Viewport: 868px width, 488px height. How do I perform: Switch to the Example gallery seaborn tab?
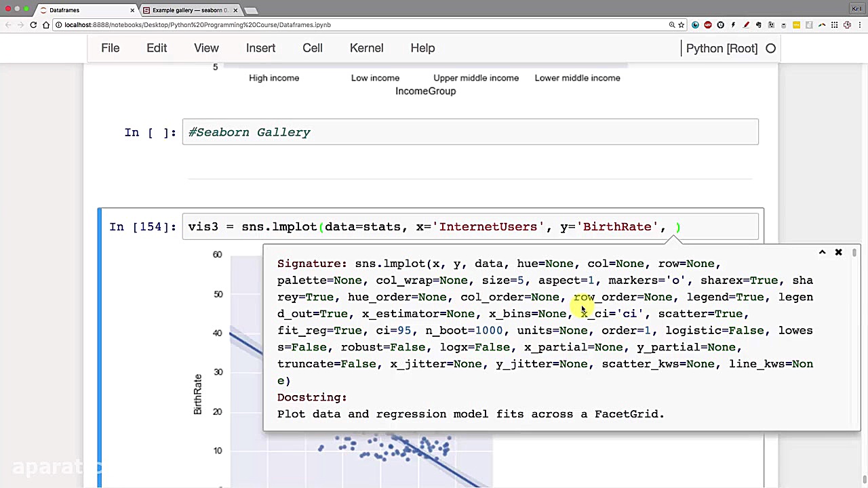190,10
